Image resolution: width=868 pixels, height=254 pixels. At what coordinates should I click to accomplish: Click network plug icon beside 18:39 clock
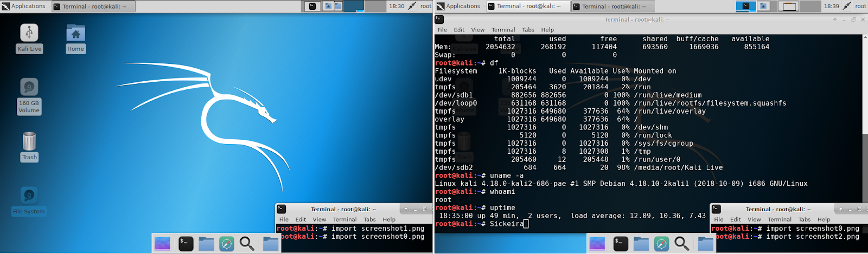point(847,6)
